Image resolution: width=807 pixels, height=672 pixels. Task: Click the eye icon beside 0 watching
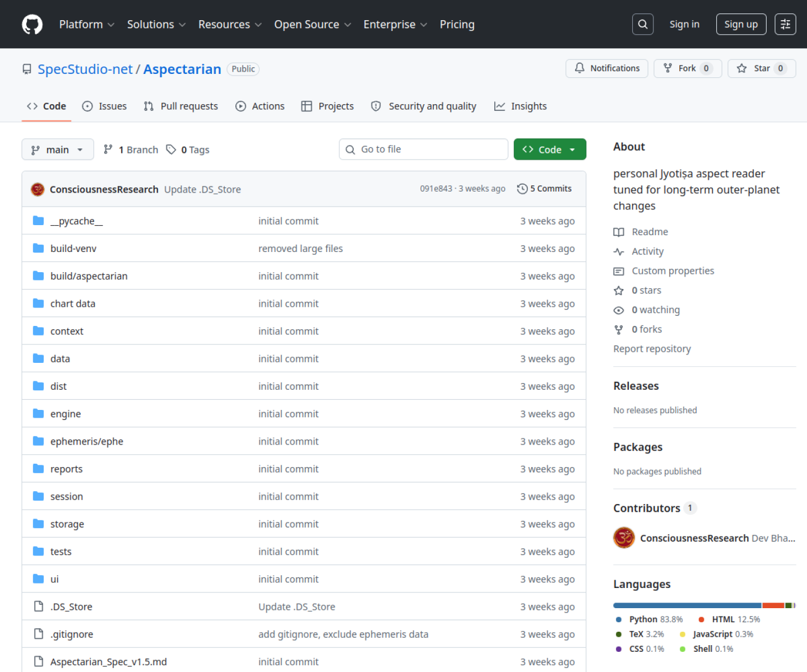[619, 310]
